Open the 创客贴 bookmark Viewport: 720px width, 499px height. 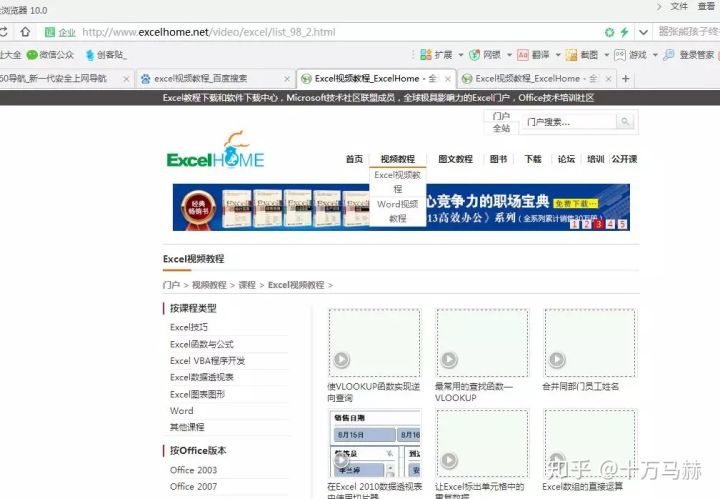[x=106, y=55]
